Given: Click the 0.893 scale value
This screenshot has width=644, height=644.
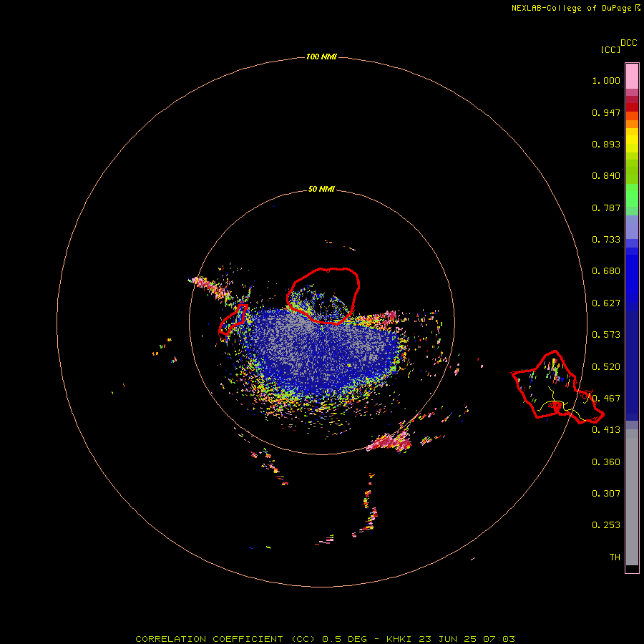Looking at the screenshot, I should [606, 144].
